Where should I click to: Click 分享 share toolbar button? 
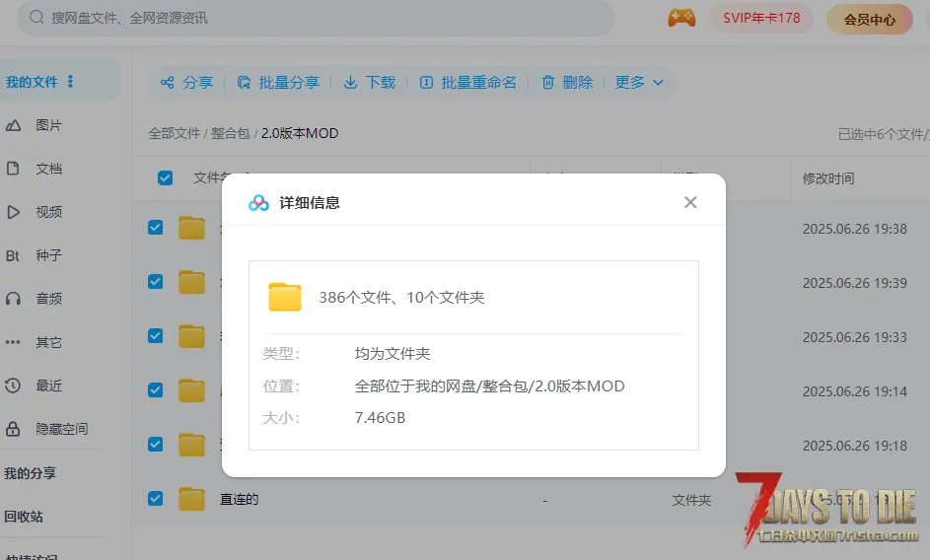point(186,83)
